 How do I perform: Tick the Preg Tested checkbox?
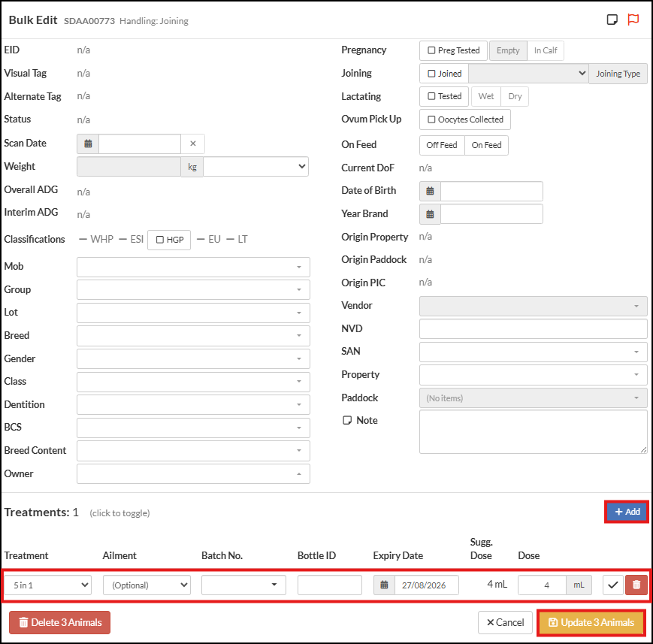coord(431,50)
